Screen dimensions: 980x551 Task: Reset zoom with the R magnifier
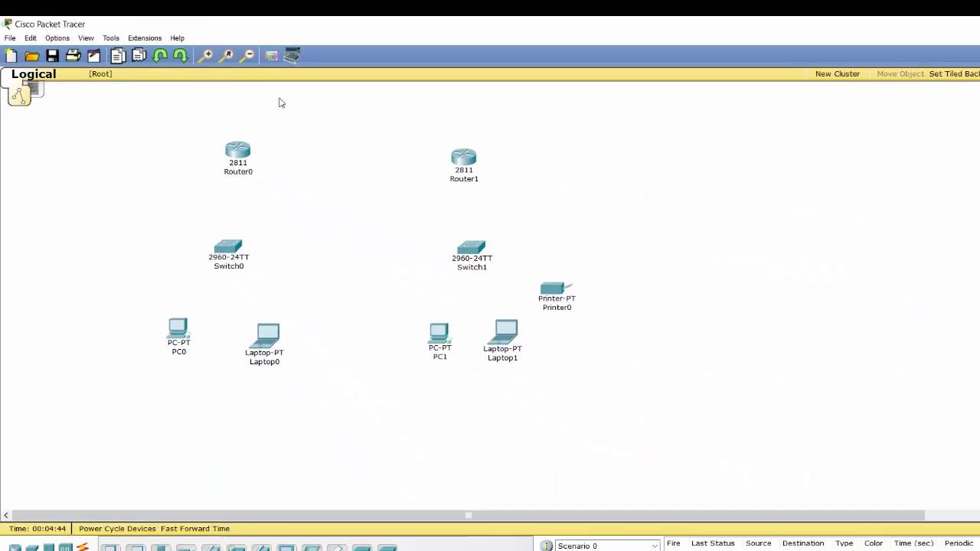227,56
